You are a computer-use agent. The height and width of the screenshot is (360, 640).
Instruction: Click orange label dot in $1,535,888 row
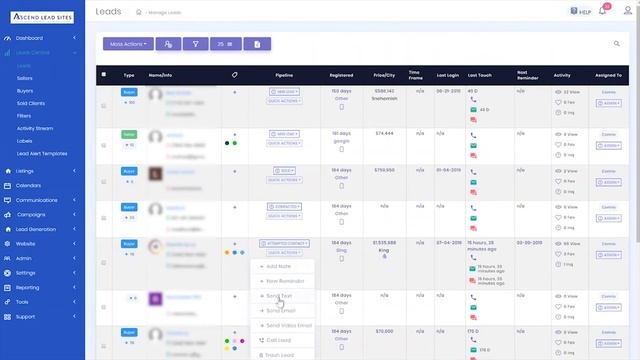point(227,253)
